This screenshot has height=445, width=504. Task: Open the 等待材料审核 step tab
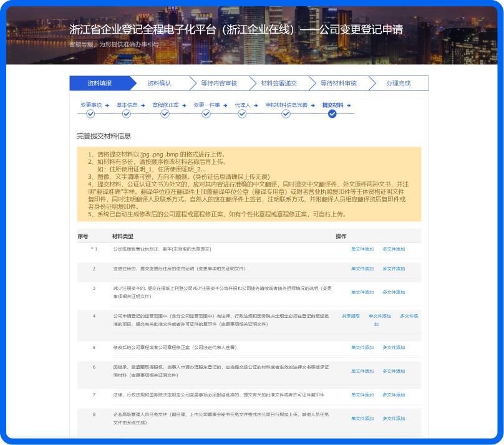tap(338, 84)
